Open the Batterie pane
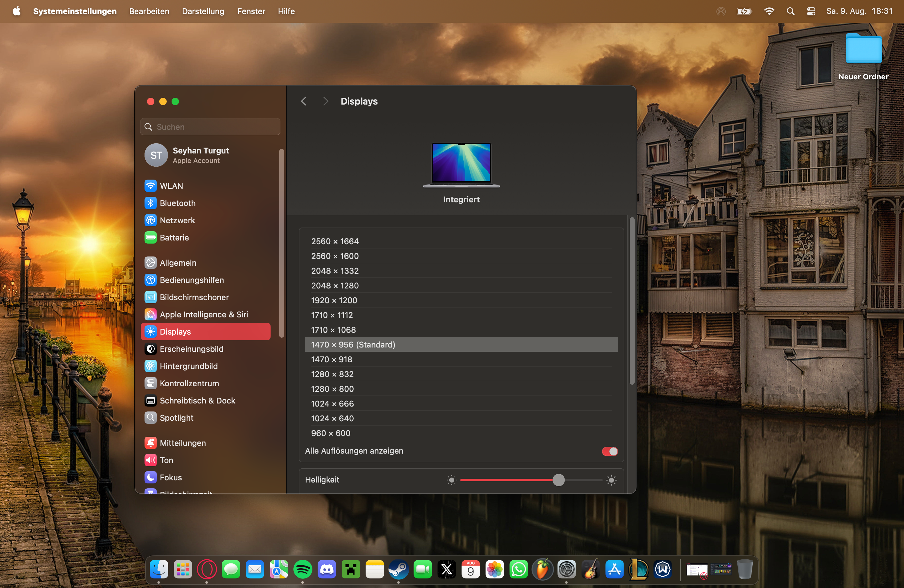The image size is (904, 588). tap(205, 237)
